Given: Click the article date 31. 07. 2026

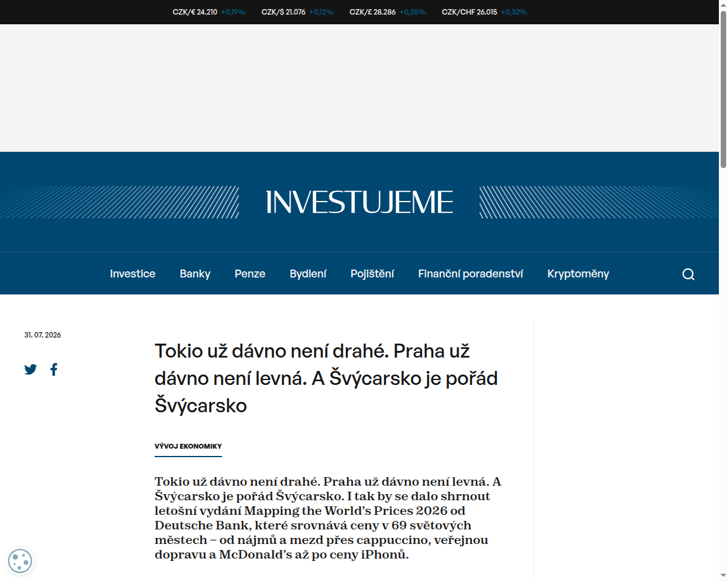Looking at the screenshot, I should (42, 335).
